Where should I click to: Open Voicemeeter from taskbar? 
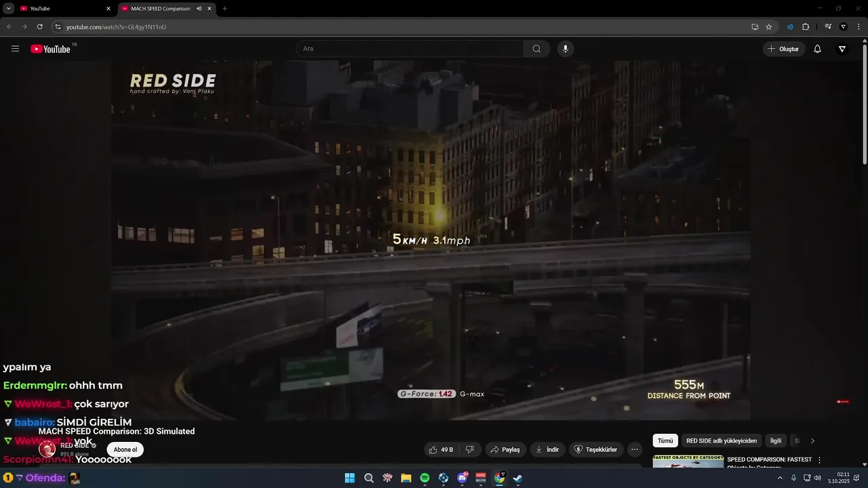point(481,478)
